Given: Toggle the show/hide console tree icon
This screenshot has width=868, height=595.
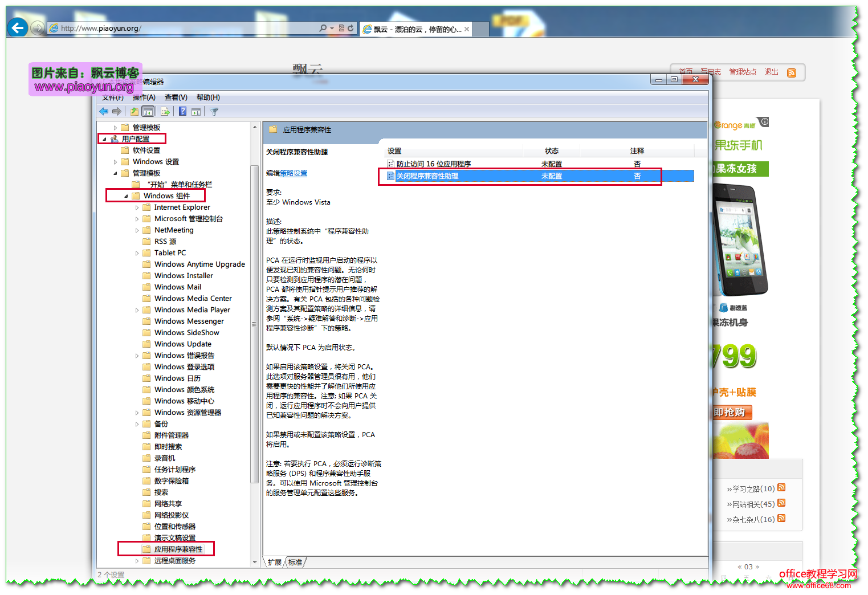Looking at the screenshot, I should (x=148, y=112).
